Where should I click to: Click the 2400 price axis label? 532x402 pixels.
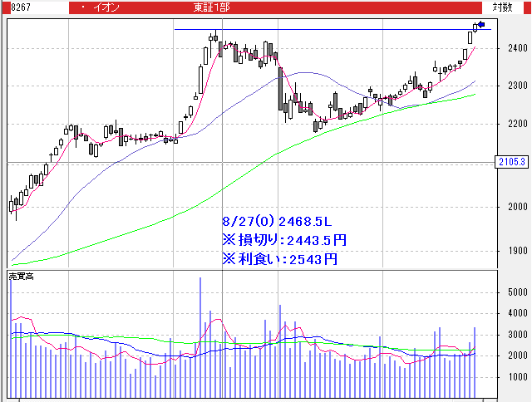pyautogui.click(x=515, y=49)
